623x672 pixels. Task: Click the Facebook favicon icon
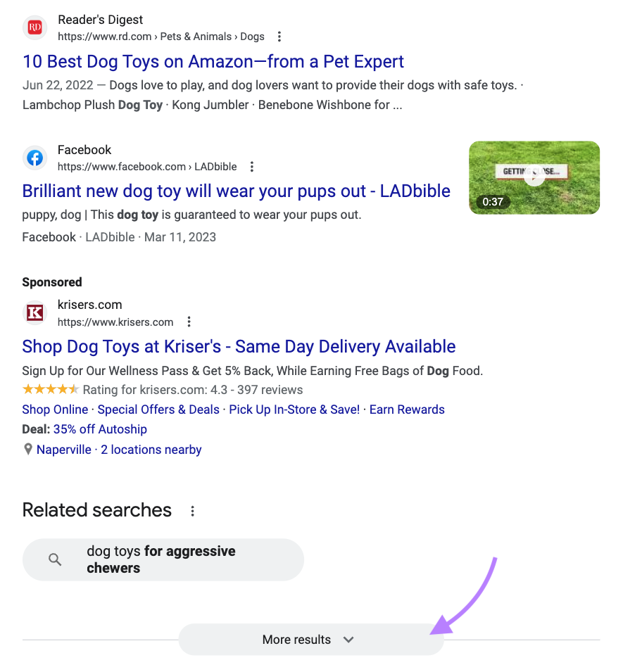coord(35,158)
